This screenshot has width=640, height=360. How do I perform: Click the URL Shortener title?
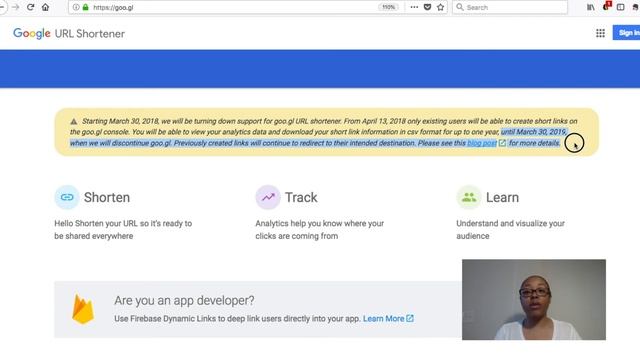tap(90, 34)
